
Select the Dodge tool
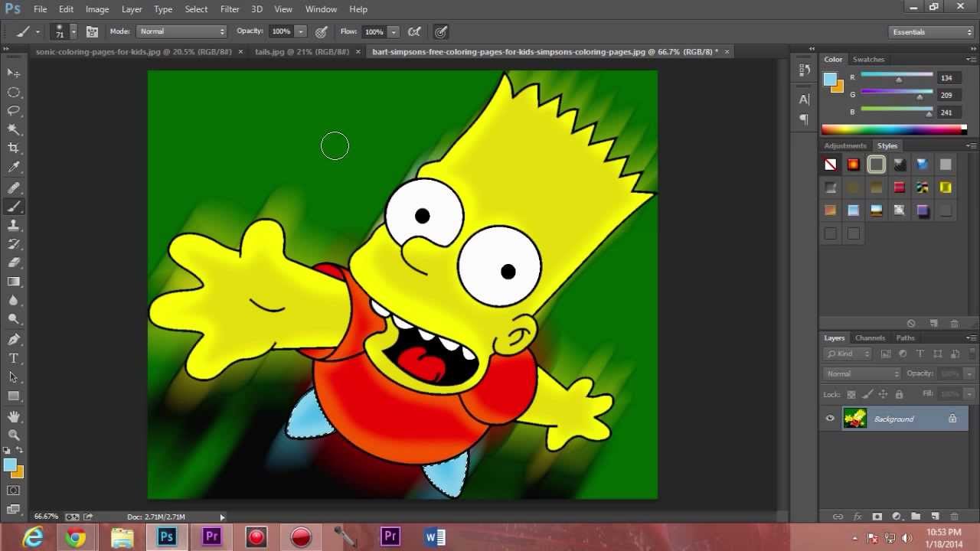pyautogui.click(x=14, y=319)
